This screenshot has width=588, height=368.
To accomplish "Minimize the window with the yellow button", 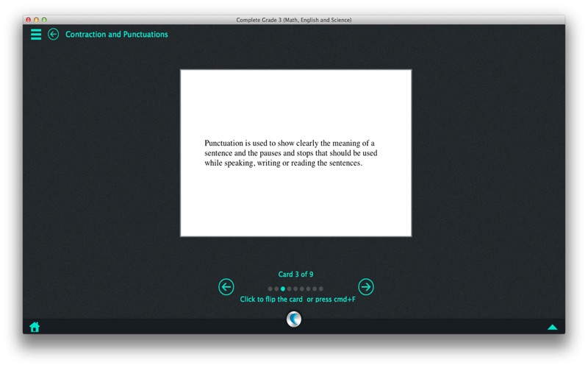I will click(x=36, y=20).
